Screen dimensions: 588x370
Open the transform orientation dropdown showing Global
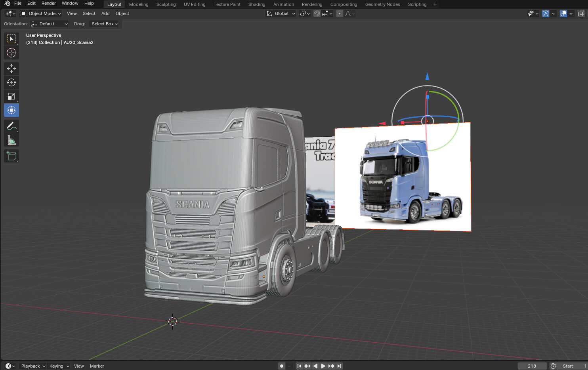coord(281,13)
